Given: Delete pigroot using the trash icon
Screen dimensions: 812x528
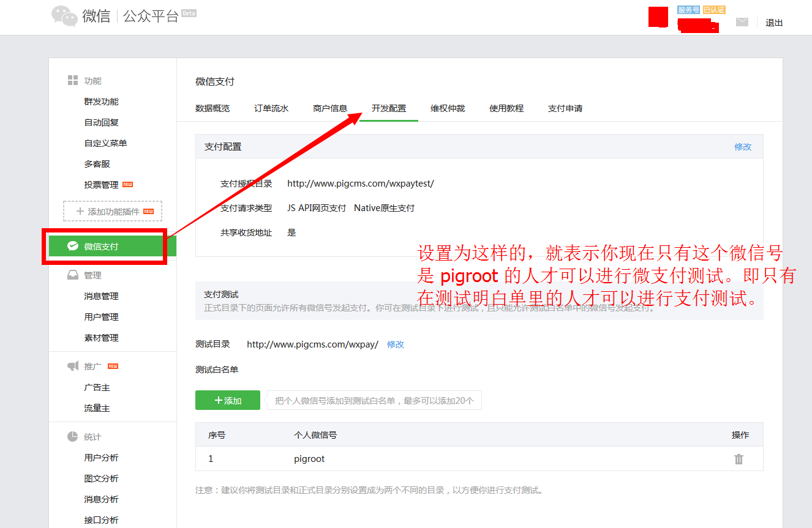Looking at the screenshot, I should [x=739, y=458].
